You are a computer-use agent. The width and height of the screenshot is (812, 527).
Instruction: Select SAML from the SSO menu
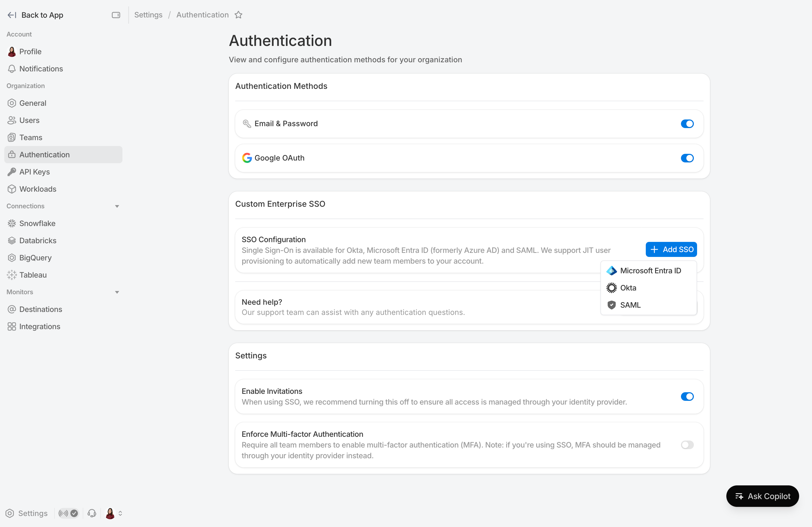click(x=630, y=305)
